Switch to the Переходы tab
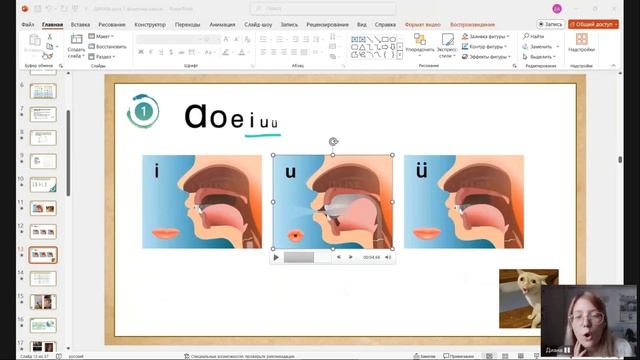 coord(187,24)
